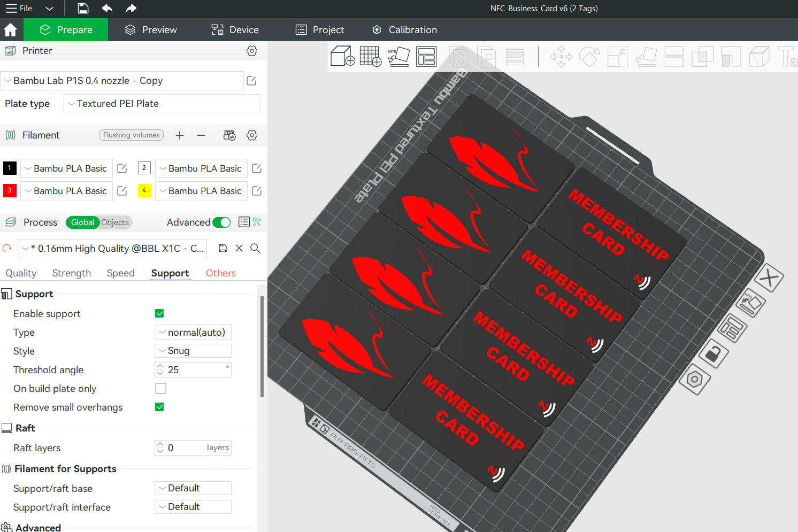Open the Strength settings tab
The width and height of the screenshot is (798, 532).
72,273
